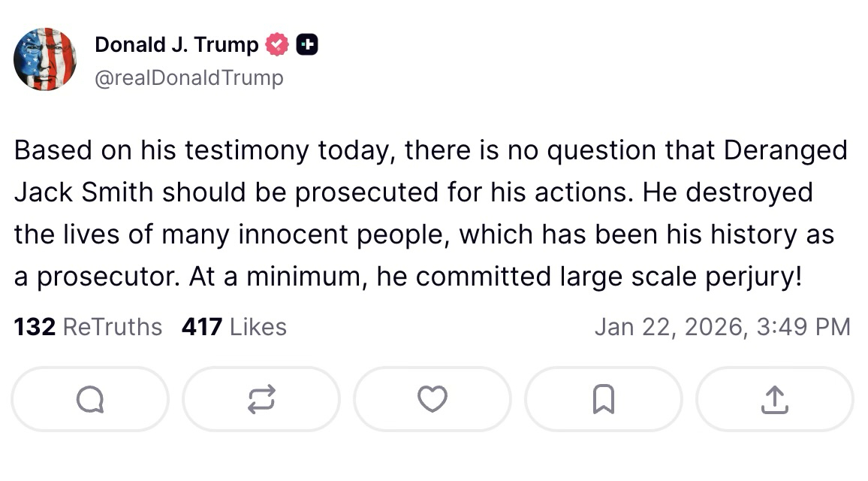View the 132 ReTruths list
This screenshot has height=481, width=868.
pos(88,327)
